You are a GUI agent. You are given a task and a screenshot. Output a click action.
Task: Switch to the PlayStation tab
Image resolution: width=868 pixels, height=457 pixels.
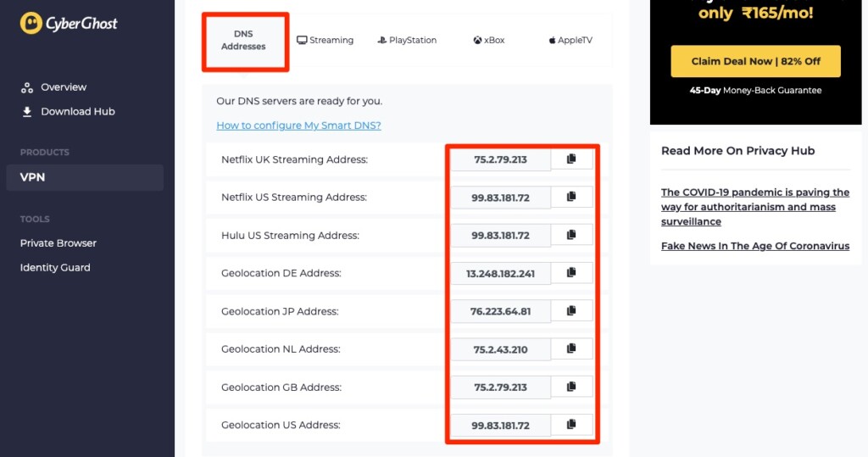click(407, 41)
